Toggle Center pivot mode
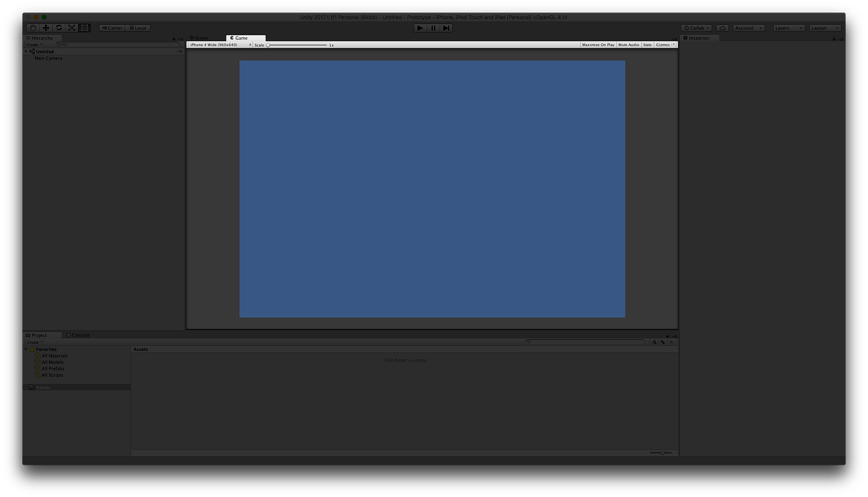 [x=112, y=28]
